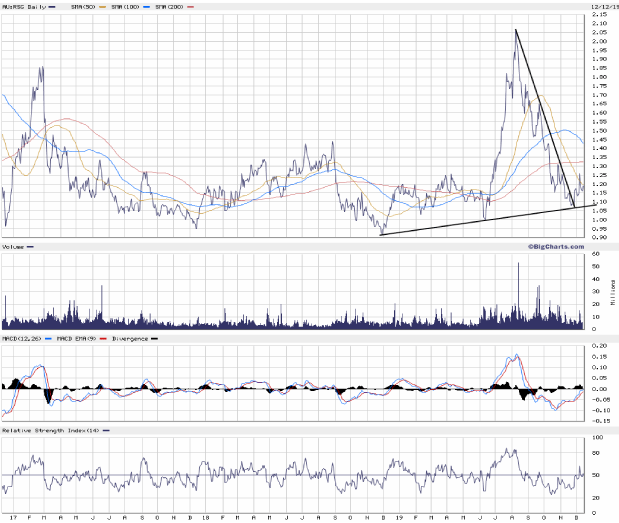Viewport: 619px width, 523px height.
Task: Click the AU:RSG Daily legend label
Action: tap(22, 7)
